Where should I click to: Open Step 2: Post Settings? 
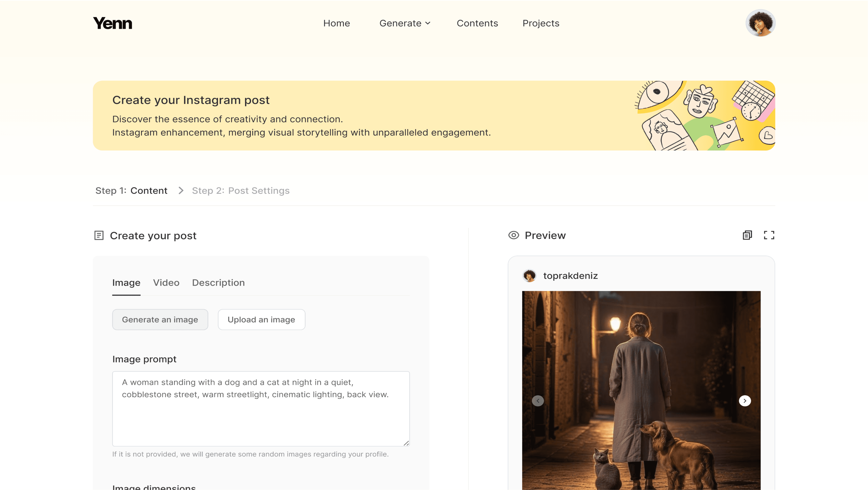[241, 191]
